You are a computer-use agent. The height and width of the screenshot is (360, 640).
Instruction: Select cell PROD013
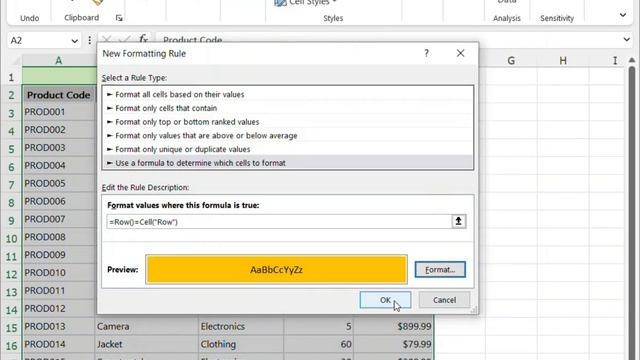[59, 327]
